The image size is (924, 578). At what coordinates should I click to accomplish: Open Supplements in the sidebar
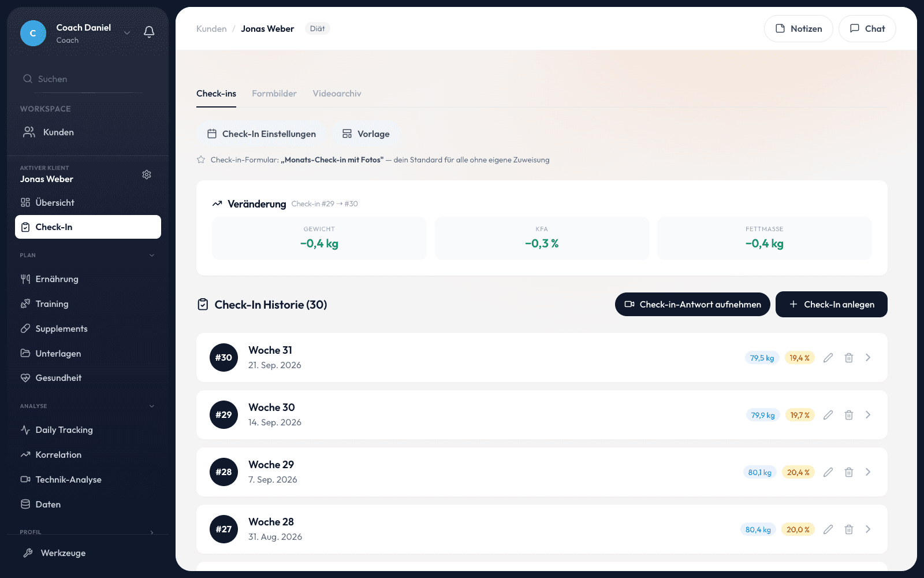pos(88,329)
